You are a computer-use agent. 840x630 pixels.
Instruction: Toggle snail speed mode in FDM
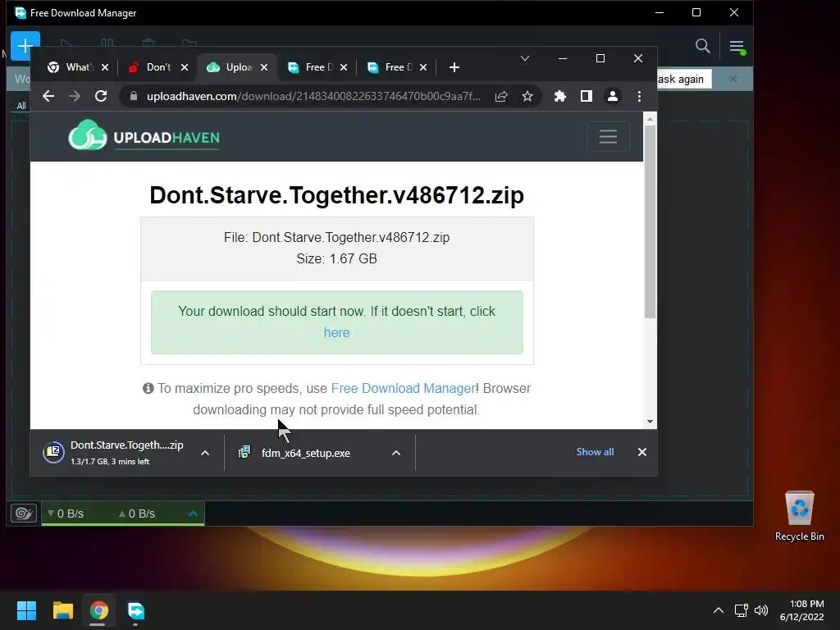(x=24, y=514)
